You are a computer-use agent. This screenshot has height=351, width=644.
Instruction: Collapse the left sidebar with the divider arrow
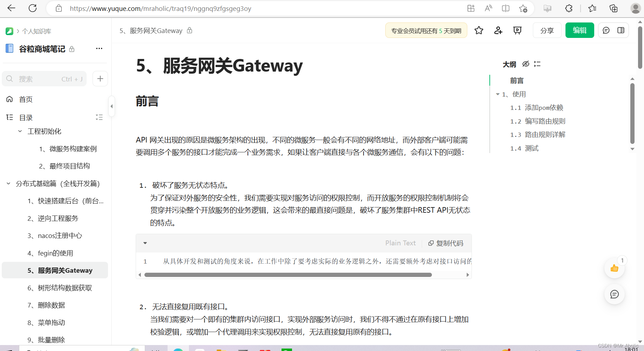click(111, 106)
